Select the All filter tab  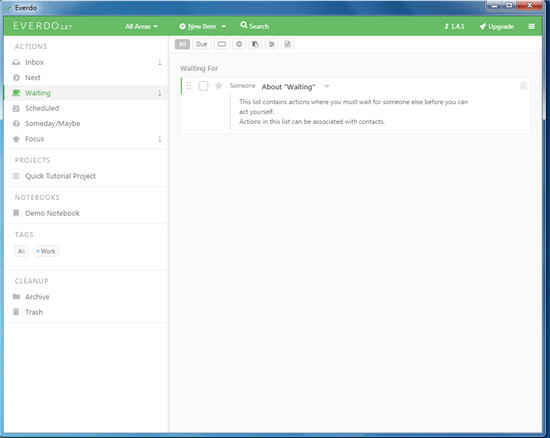pos(182,44)
